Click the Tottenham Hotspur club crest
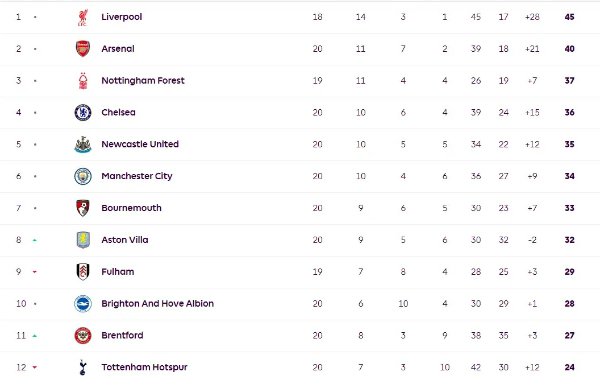 point(83,367)
